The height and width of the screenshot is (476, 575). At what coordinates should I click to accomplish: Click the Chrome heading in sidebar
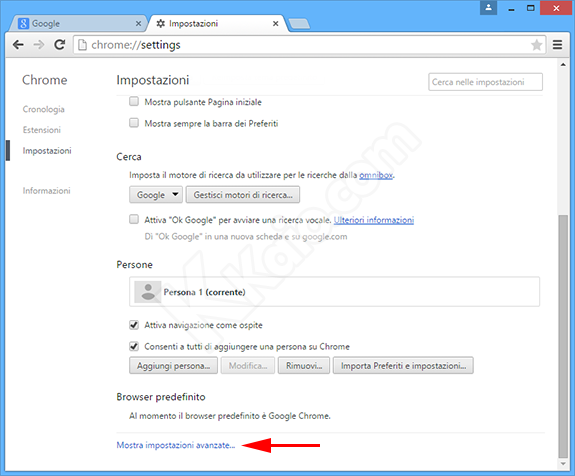tap(44, 80)
